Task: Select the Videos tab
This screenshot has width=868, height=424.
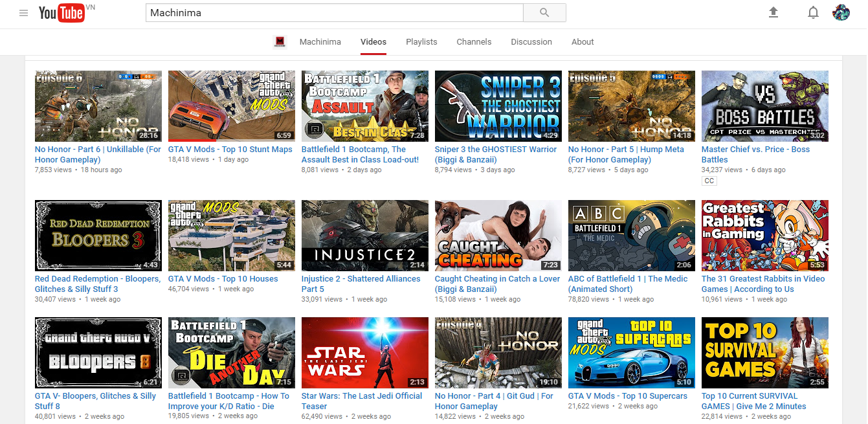Action: 373,41
